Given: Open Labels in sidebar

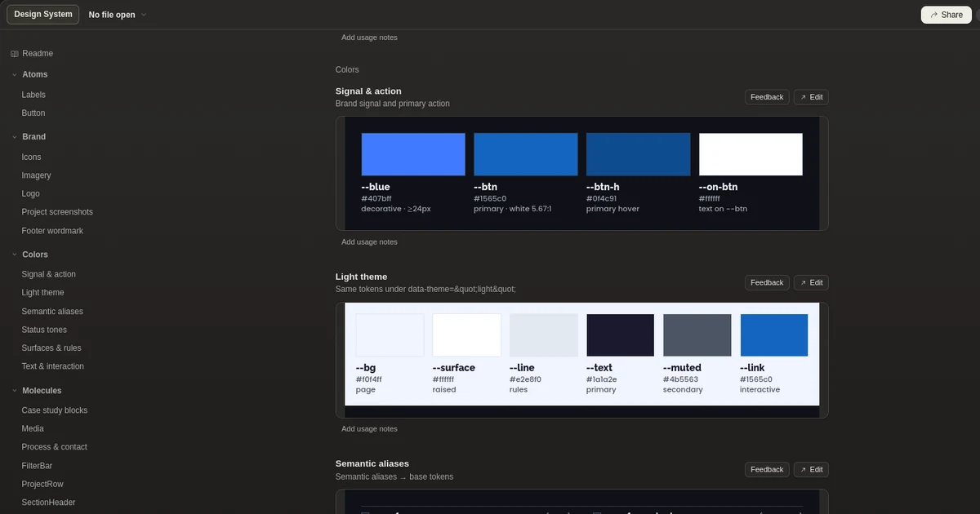Looking at the screenshot, I should pos(33,95).
